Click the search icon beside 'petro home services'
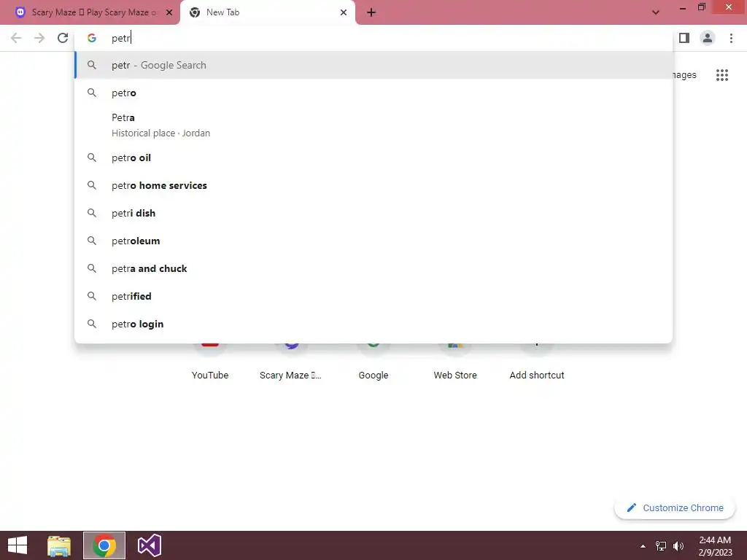 92,185
